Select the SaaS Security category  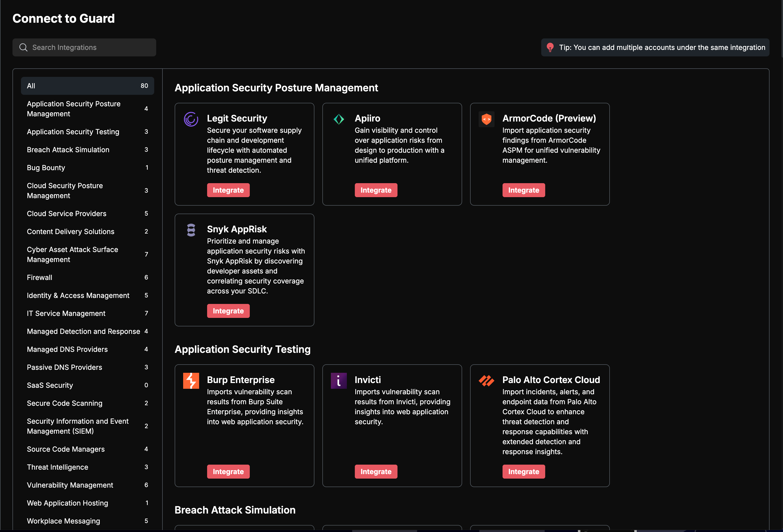pyautogui.click(x=87, y=385)
